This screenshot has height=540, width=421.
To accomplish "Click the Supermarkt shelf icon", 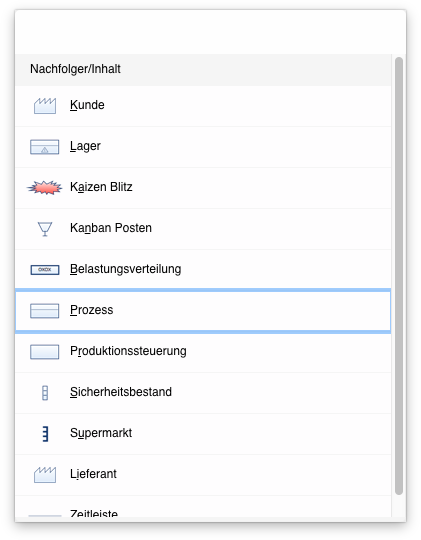I will point(45,434).
